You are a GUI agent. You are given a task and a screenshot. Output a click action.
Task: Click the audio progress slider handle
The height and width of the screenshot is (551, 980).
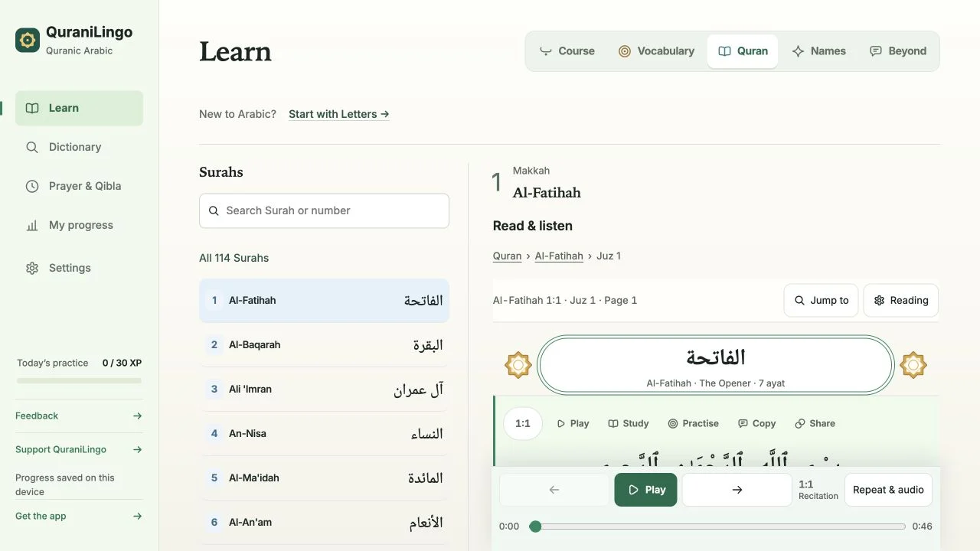pyautogui.click(x=535, y=527)
